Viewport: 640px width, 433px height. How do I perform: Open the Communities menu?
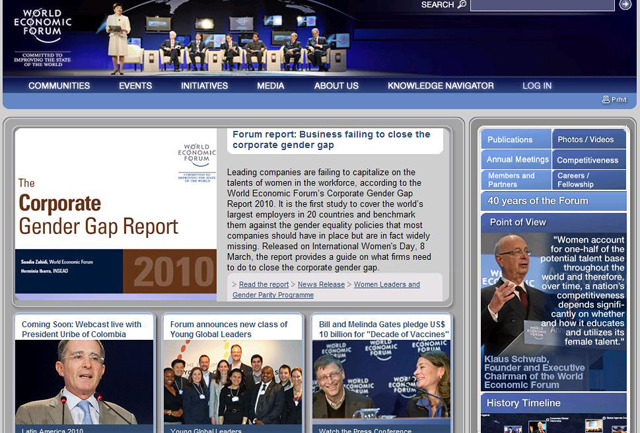coord(59,86)
